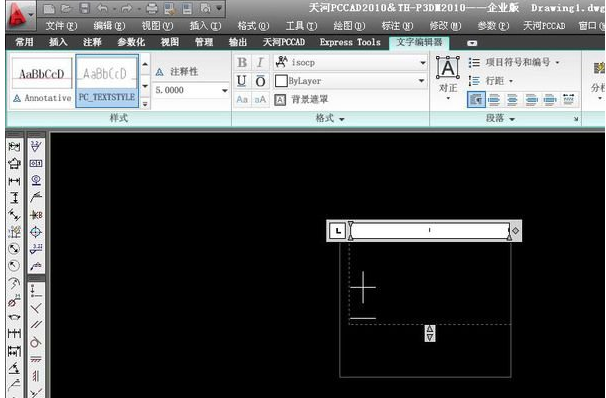Toggle Italic text formatting
The height and width of the screenshot is (398, 606).
coord(260,62)
